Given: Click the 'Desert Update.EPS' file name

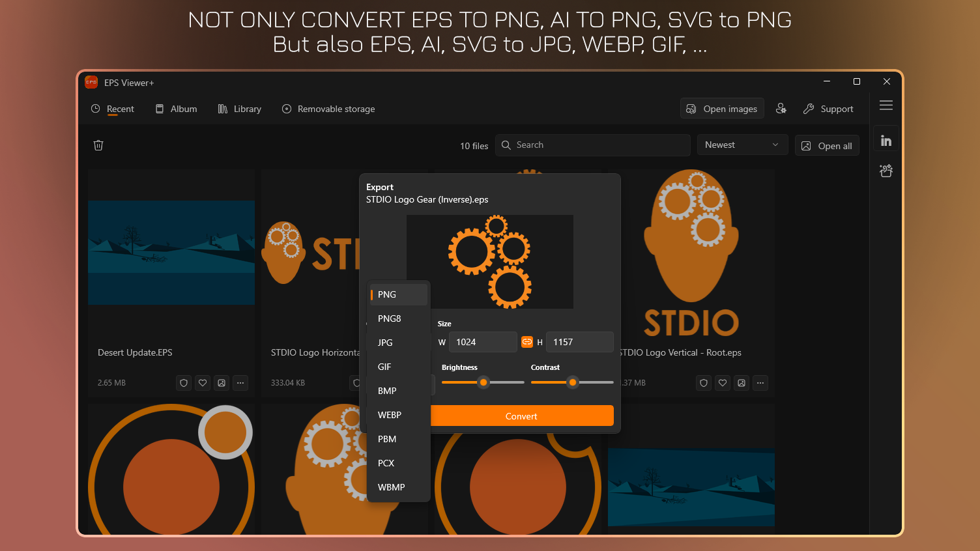Looking at the screenshot, I should 135,352.
